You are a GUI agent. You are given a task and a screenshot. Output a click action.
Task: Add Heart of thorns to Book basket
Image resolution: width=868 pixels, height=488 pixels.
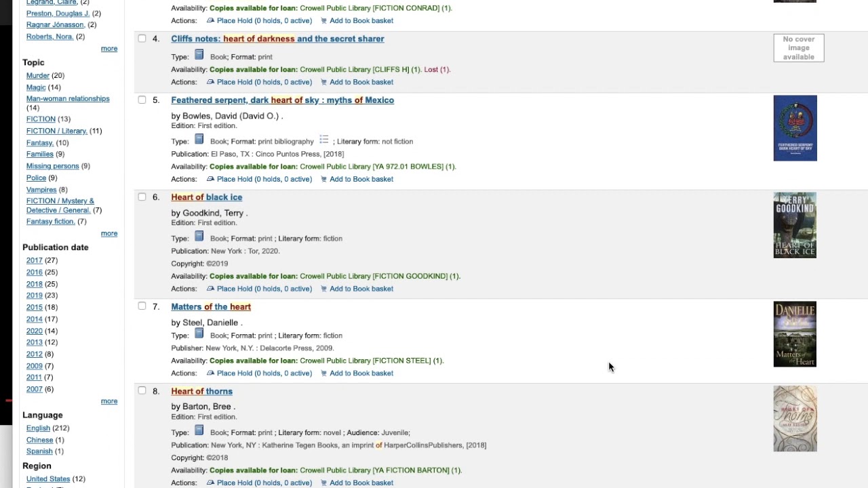tap(361, 483)
